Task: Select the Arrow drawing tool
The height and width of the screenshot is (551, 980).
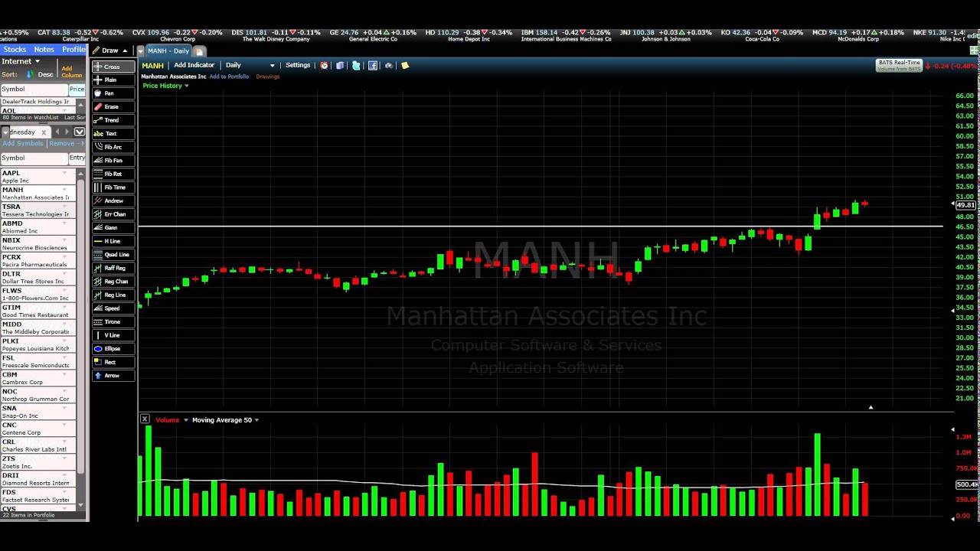Action: (113, 376)
